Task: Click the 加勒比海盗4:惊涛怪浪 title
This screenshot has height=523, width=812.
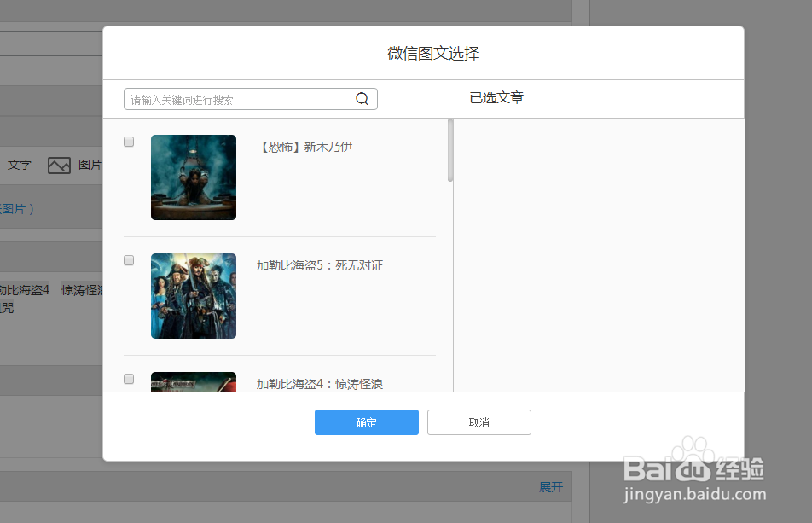Action: tap(320, 384)
